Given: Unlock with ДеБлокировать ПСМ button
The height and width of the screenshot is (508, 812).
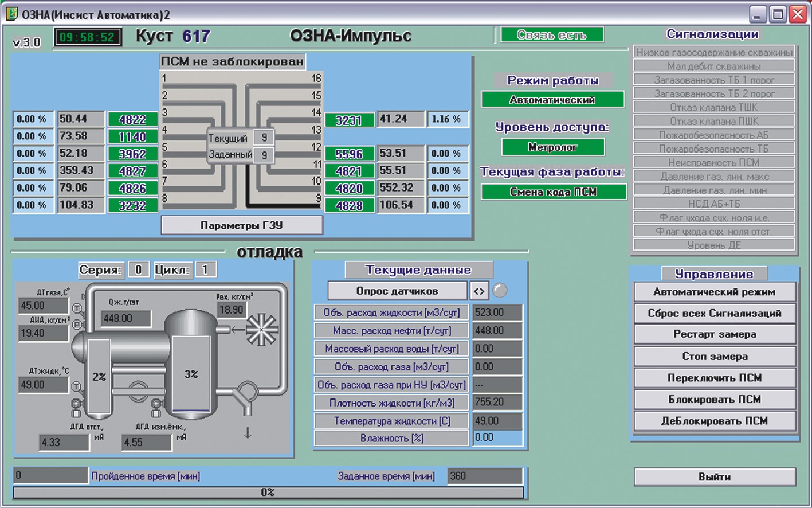Looking at the screenshot, I should pyautogui.click(x=715, y=421).
